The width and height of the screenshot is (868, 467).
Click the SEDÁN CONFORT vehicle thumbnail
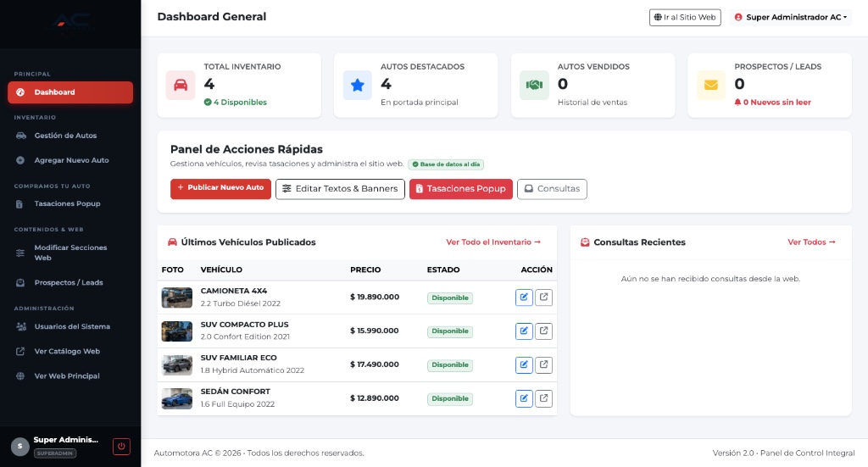click(x=176, y=398)
